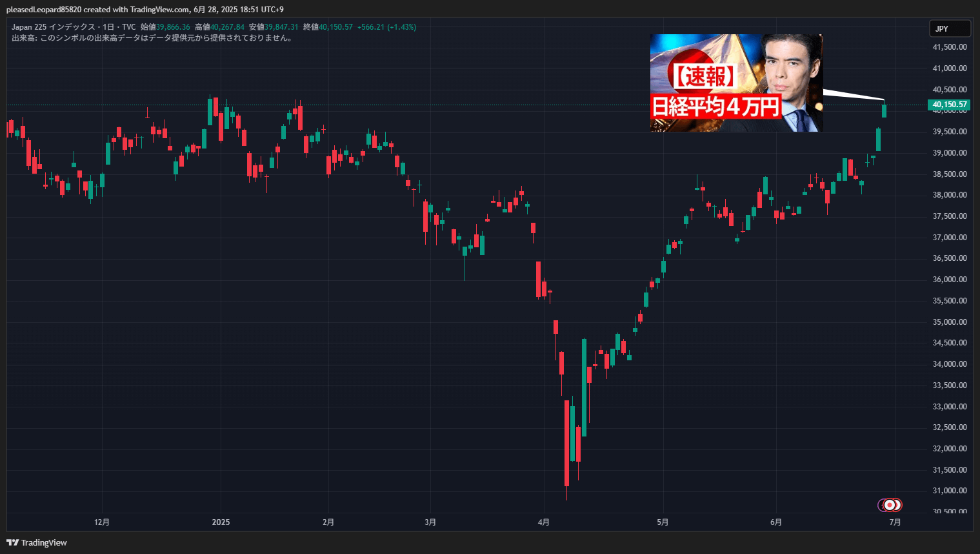
Task: Click the latest green candle at the right
Action: 884,111
